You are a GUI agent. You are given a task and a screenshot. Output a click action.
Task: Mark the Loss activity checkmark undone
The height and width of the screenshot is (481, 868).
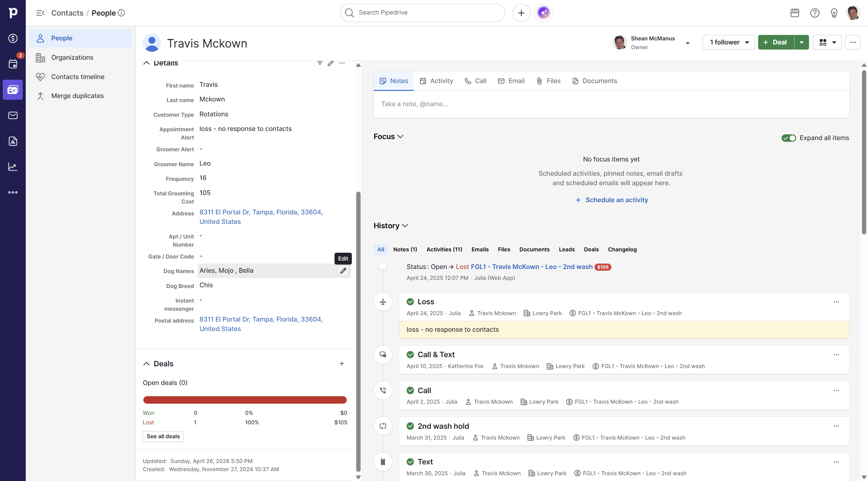tap(410, 302)
